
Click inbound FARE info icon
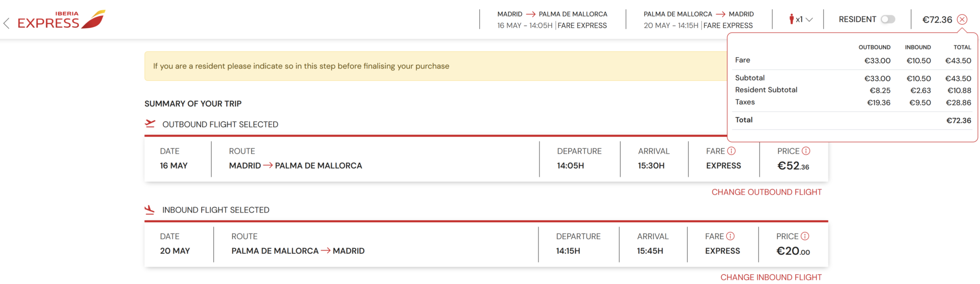coord(730,236)
